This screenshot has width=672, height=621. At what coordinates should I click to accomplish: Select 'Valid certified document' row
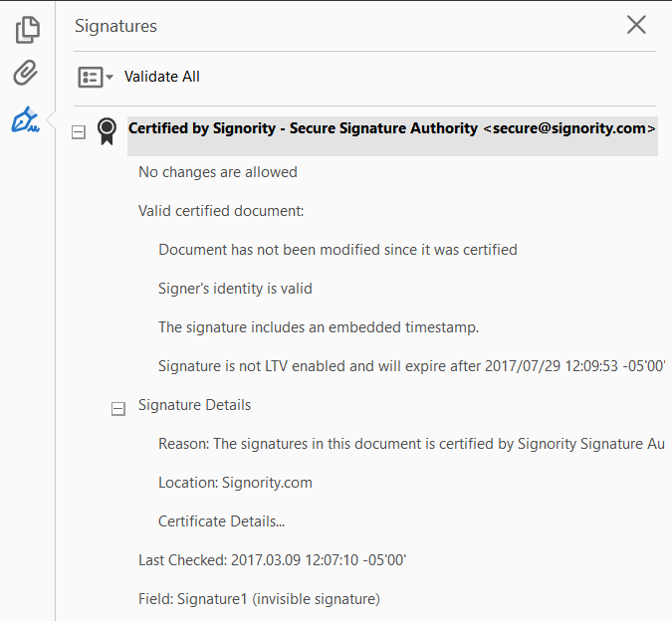221,211
